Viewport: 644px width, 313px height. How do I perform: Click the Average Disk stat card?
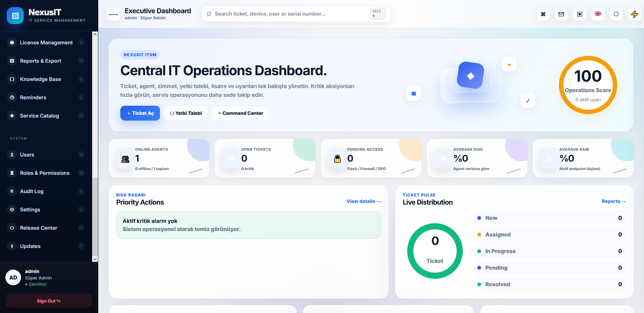coord(477,158)
